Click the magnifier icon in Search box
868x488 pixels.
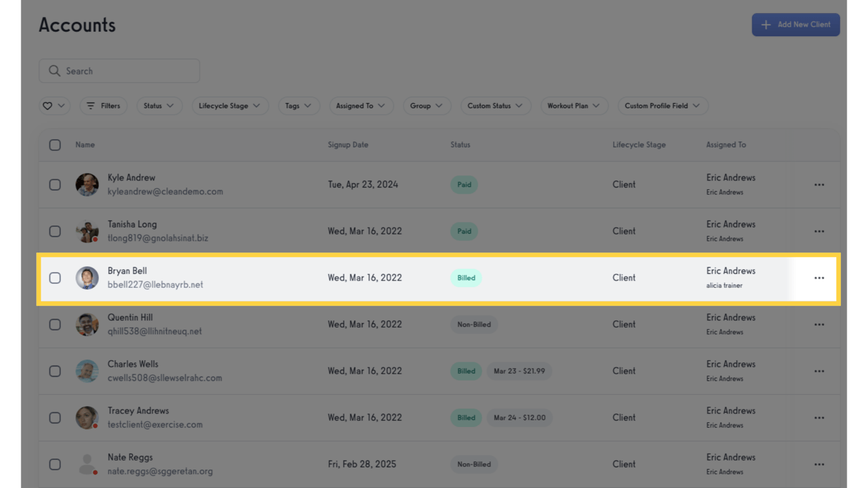tap(55, 71)
